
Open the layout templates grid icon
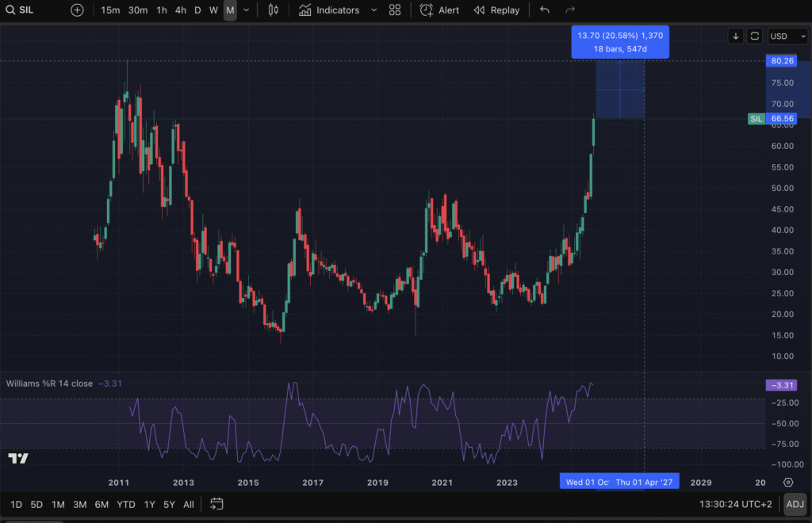point(395,10)
